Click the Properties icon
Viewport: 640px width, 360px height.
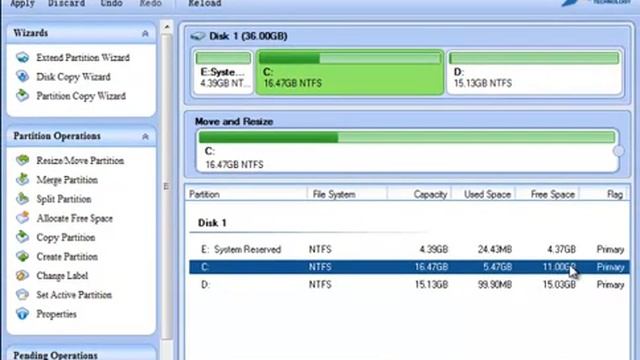pos(22,313)
